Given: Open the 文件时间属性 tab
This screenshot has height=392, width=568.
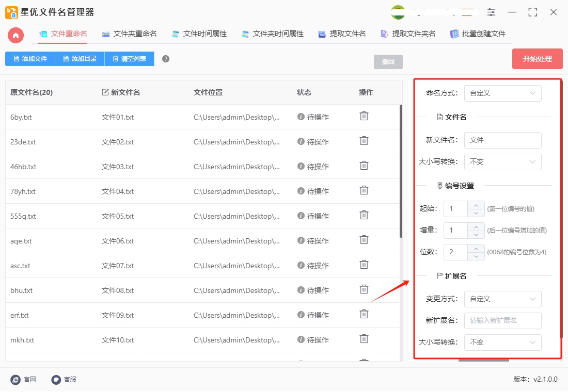Looking at the screenshot, I should [199, 34].
